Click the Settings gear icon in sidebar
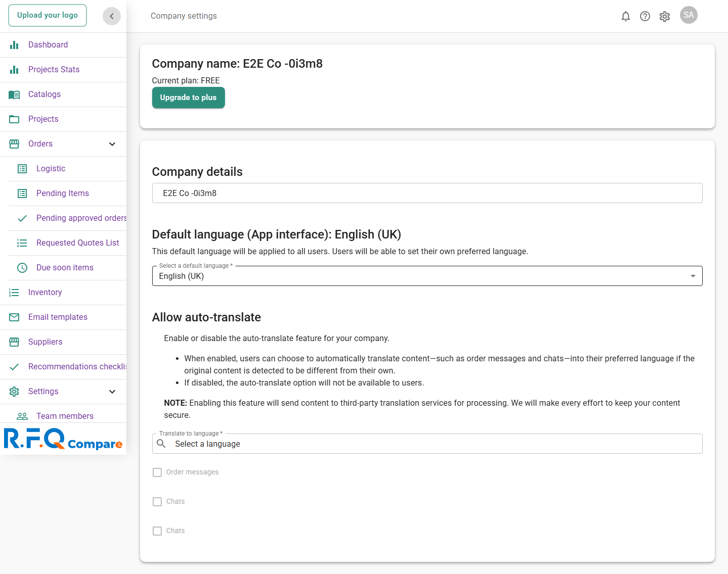Screen dimensions: 728x574 click(x=14, y=392)
